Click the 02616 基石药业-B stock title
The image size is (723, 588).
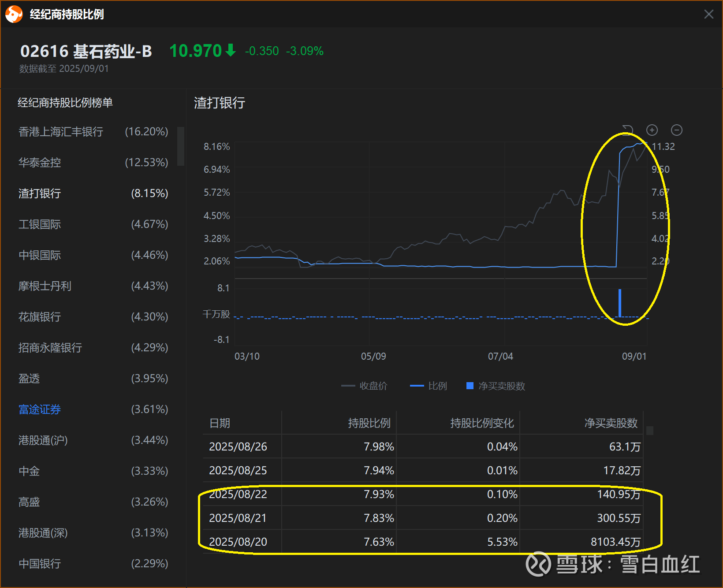pyautogui.click(x=86, y=51)
